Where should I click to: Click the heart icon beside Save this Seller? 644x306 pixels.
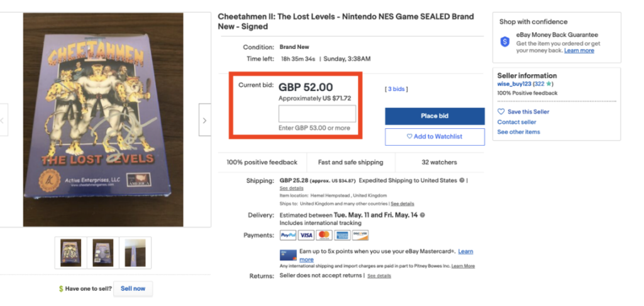coord(501,112)
